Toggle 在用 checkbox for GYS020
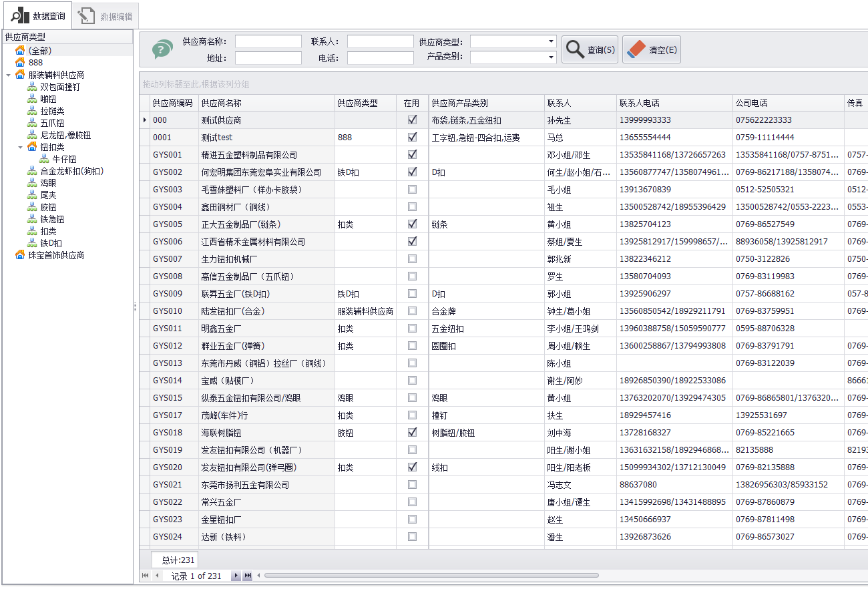The height and width of the screenshot is (589, 868). tap(412, 467)
